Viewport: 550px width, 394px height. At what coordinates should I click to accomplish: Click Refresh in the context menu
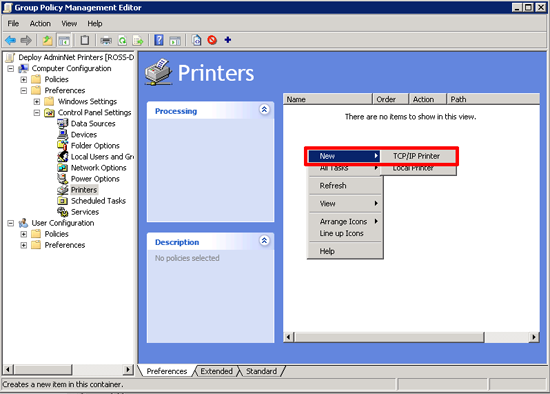(345, 186)
